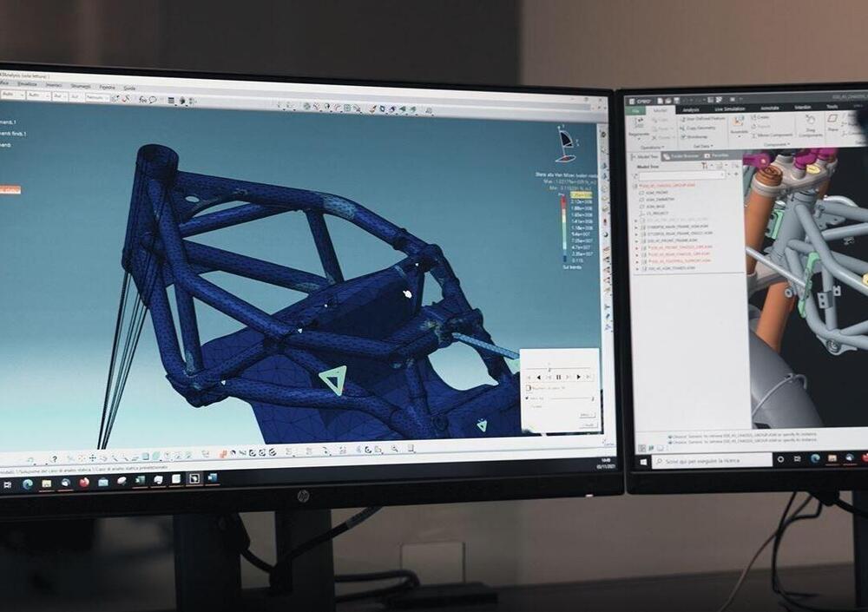Open the Analysis ribbon tab

(691, 109)
